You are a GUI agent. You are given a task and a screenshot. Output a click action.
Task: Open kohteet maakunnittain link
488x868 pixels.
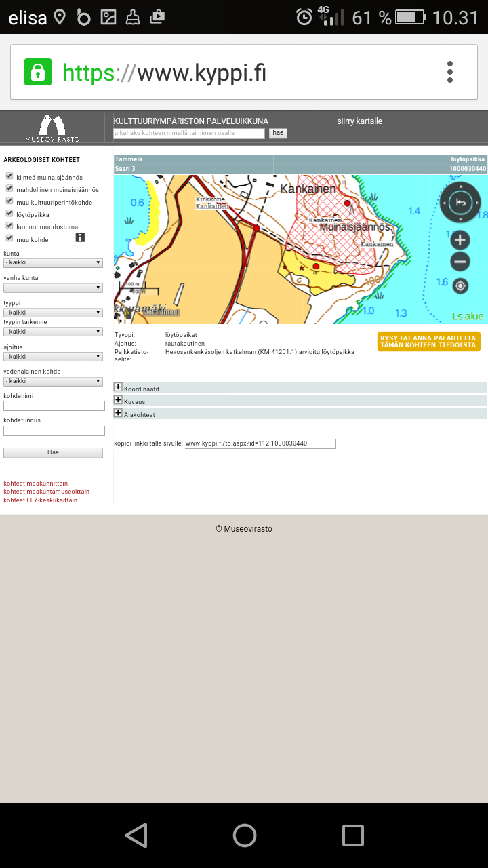pos(35,484)
